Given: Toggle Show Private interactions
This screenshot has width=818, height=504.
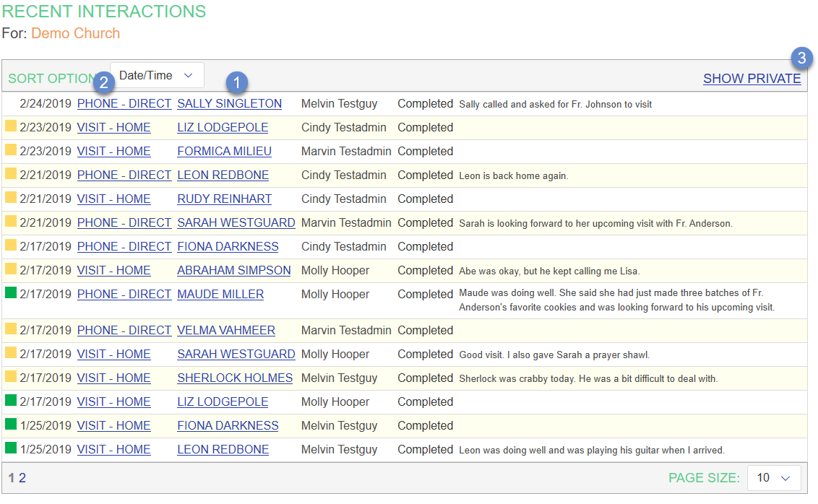Looking at the screenshot, I should click(752, 79).
